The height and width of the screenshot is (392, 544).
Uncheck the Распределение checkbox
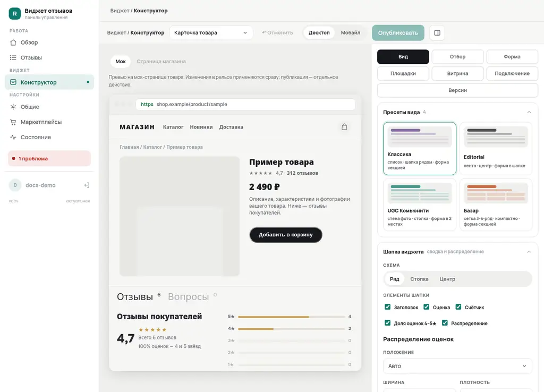pos(445,323)
